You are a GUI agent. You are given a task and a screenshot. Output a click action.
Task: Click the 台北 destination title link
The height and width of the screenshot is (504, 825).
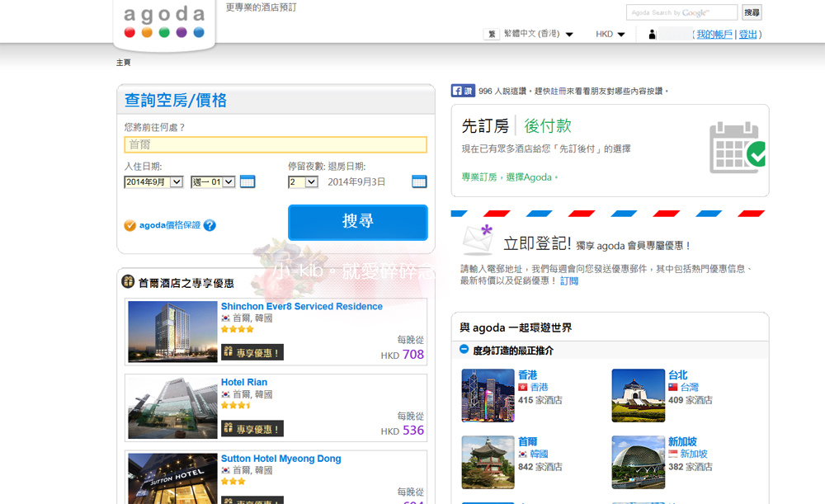click(678, 374)
